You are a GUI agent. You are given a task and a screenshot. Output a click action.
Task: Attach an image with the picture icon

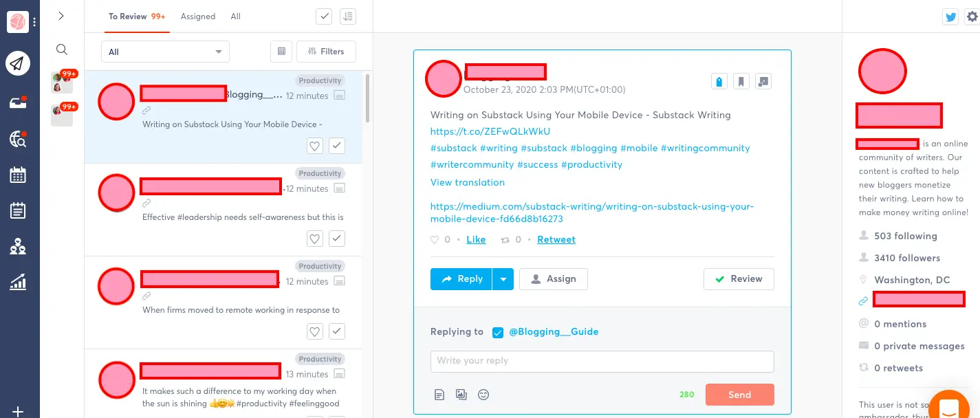click(461, 395)
